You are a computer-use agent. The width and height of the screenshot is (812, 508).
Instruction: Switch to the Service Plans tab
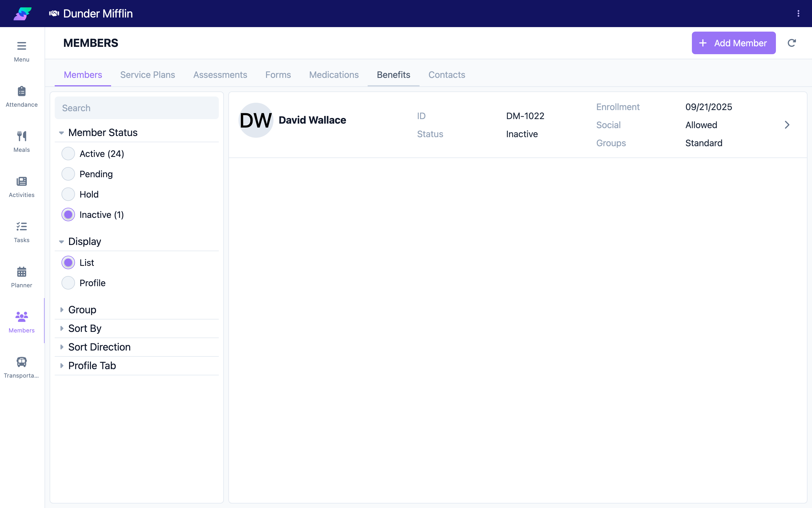pos(148,75)
